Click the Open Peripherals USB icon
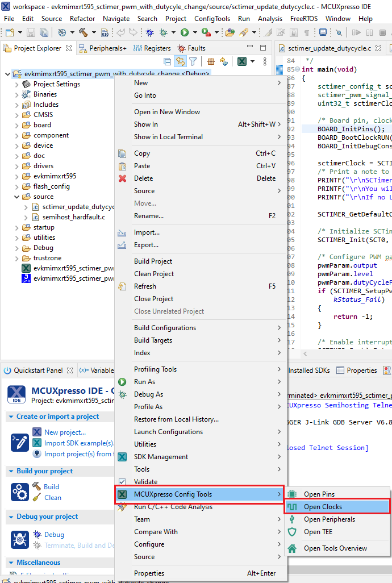 (293, 519)
